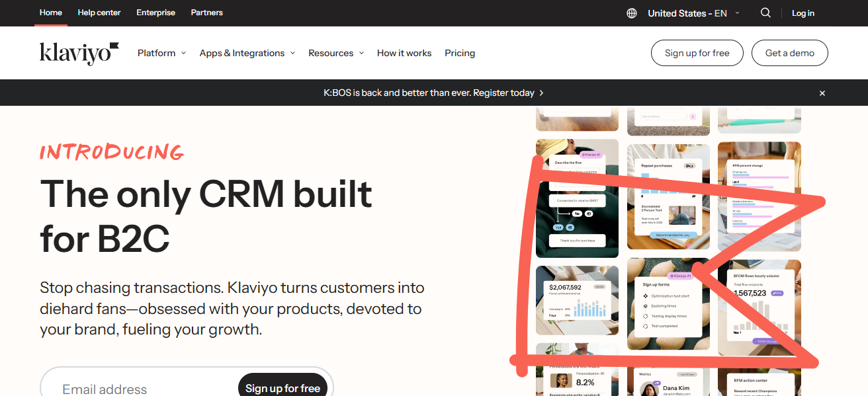868x396 pixels.
Task: Dismiss the K:BOS announcement banner
Action: tap(822, 93)
